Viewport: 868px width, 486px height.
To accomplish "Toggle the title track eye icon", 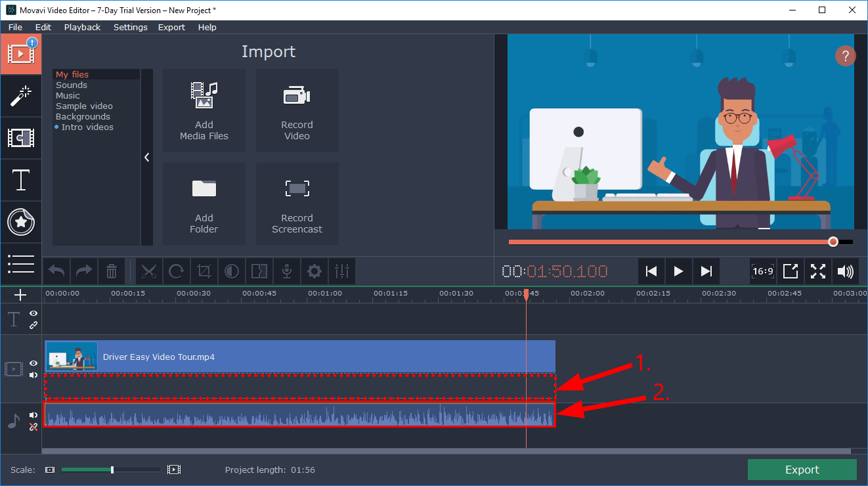I will click(32, 314).
